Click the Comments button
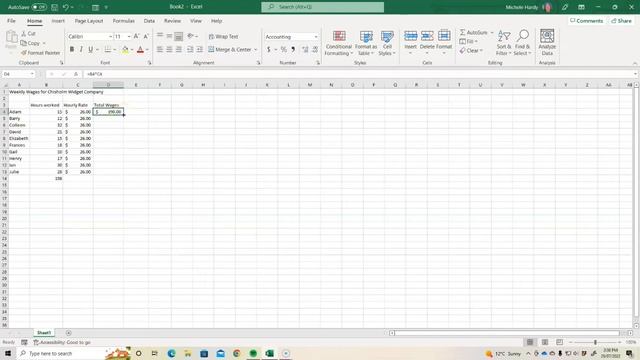This screenshot has width=640, height=360. pyautogui.click(x=587, y=21)
